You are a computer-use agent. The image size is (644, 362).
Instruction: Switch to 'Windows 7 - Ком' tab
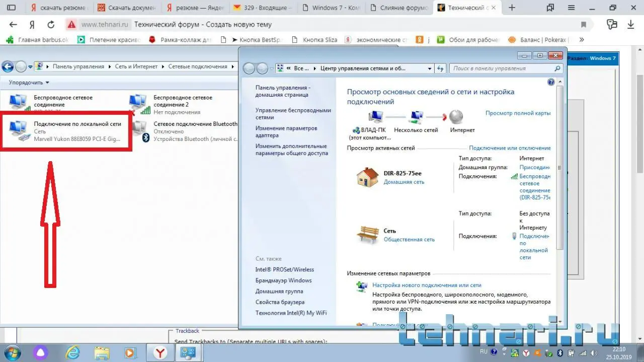pyautogui.click(x=331, y=8)
